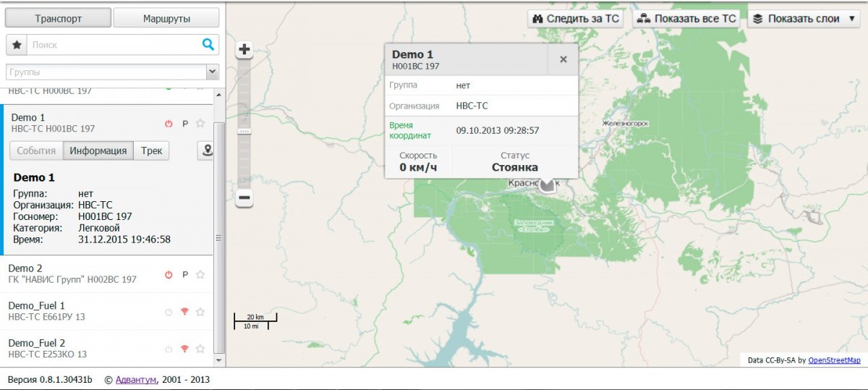The height and width of the screenshot is (390, 868).
Task: Toggle favorite star for Demo_Fuel 2
Action: tap(200, 349)
